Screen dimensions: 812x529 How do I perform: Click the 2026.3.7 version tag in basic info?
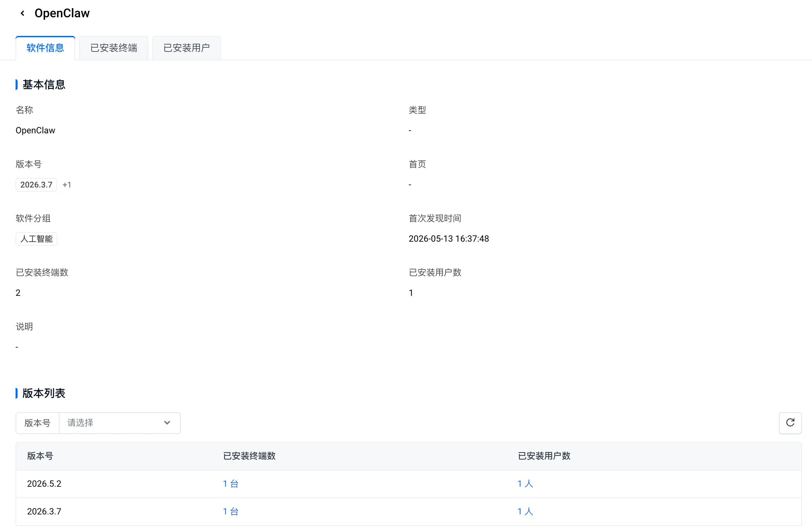click(x=36, y=185)
